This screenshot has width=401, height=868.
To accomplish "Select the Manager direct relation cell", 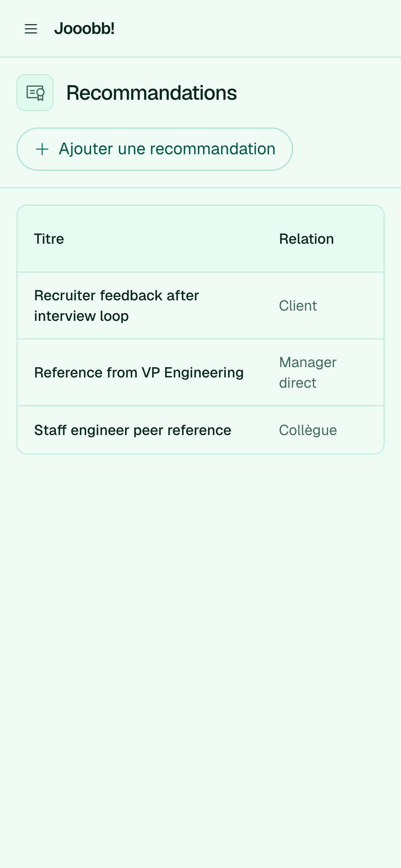I will point(308,373).
